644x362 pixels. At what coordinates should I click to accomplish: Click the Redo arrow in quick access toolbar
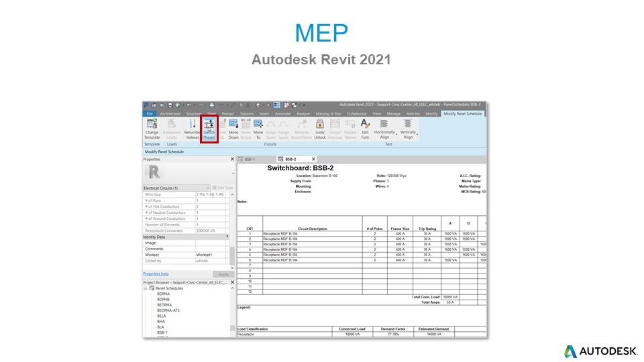pos(201,105)
